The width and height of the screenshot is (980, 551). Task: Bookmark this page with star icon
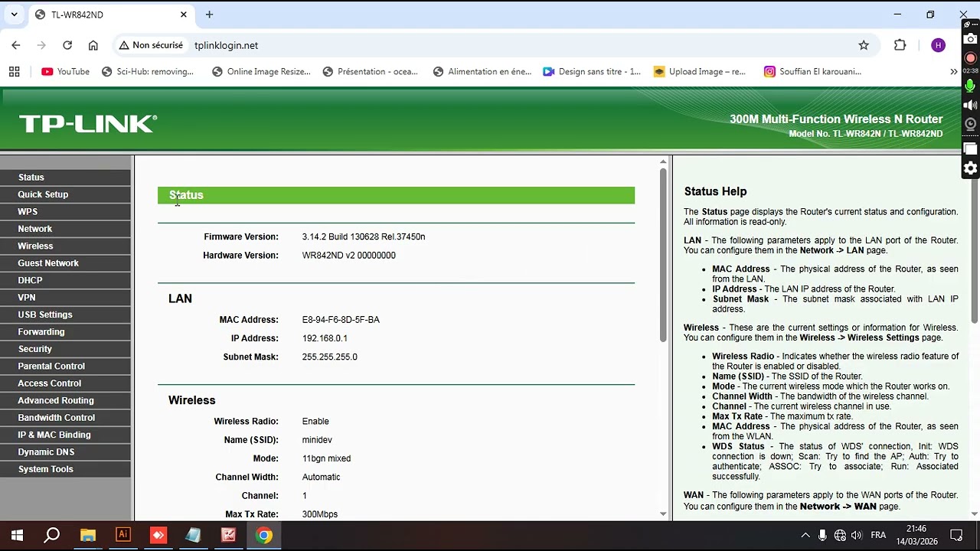(864, 45)
